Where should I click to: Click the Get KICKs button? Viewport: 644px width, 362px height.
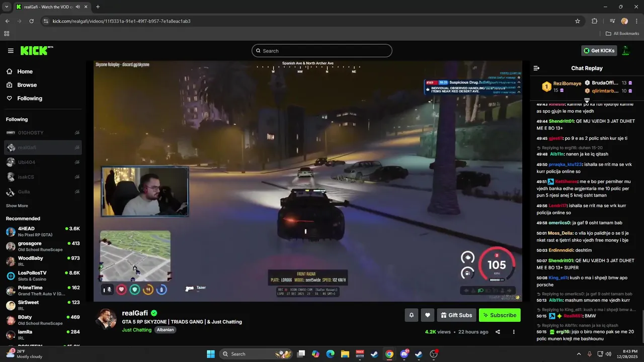click(599, 51)
